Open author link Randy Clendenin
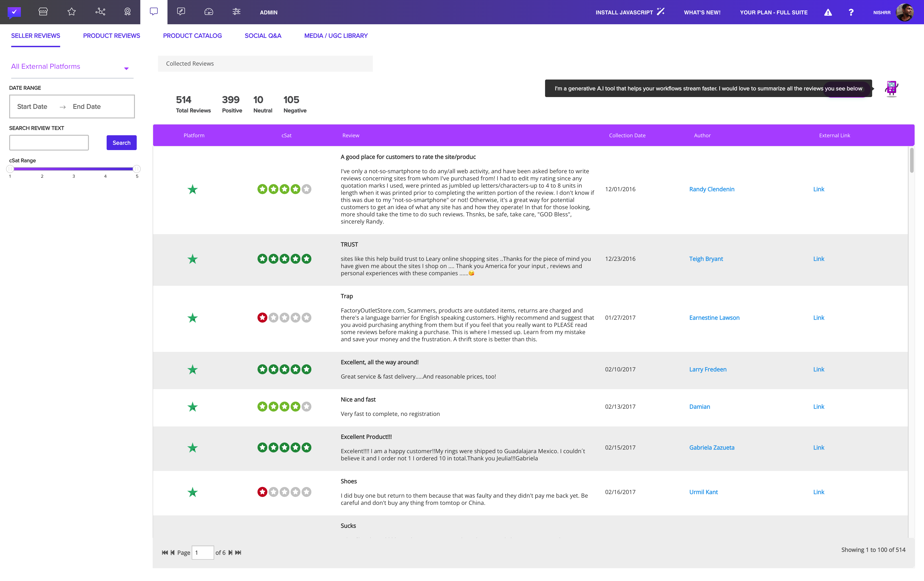 [711, 189]
